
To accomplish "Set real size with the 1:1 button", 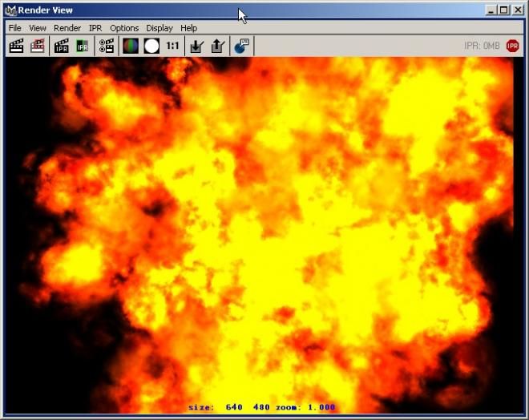I will click(172, 46).
